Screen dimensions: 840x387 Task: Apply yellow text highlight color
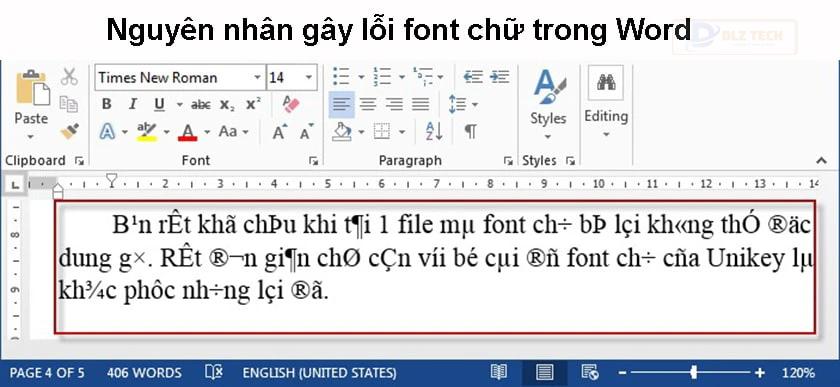tap(146, 131)
